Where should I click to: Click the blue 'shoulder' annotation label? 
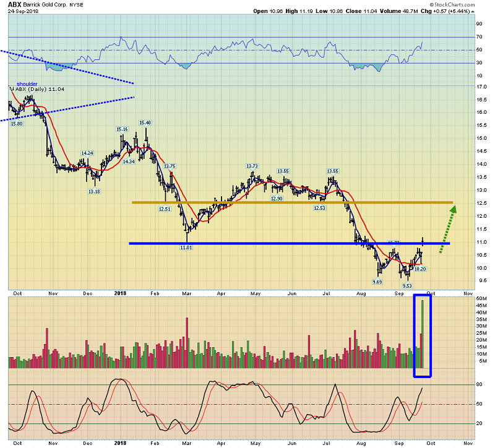(27, 84)
